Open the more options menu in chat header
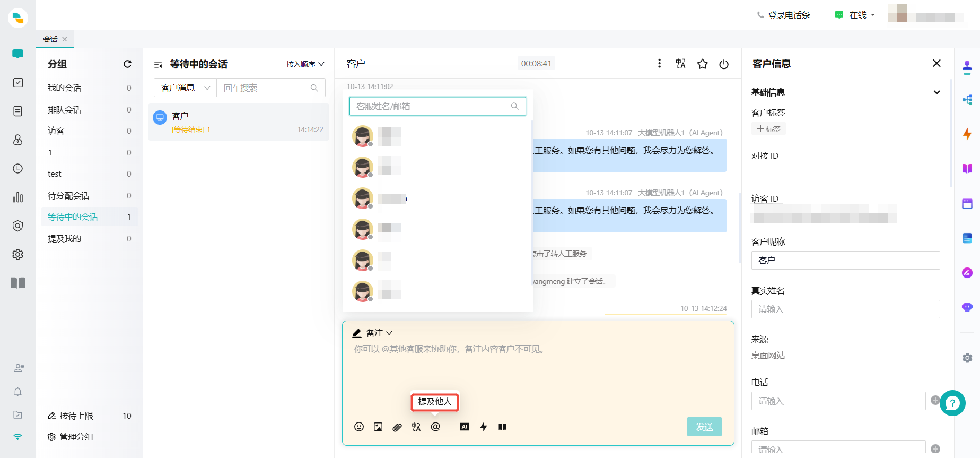The image size is (980, 458). tap(659, 64)
